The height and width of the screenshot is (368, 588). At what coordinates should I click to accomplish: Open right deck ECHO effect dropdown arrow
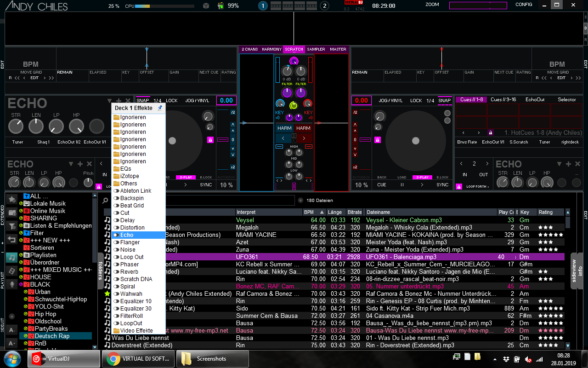coord(558,164)
